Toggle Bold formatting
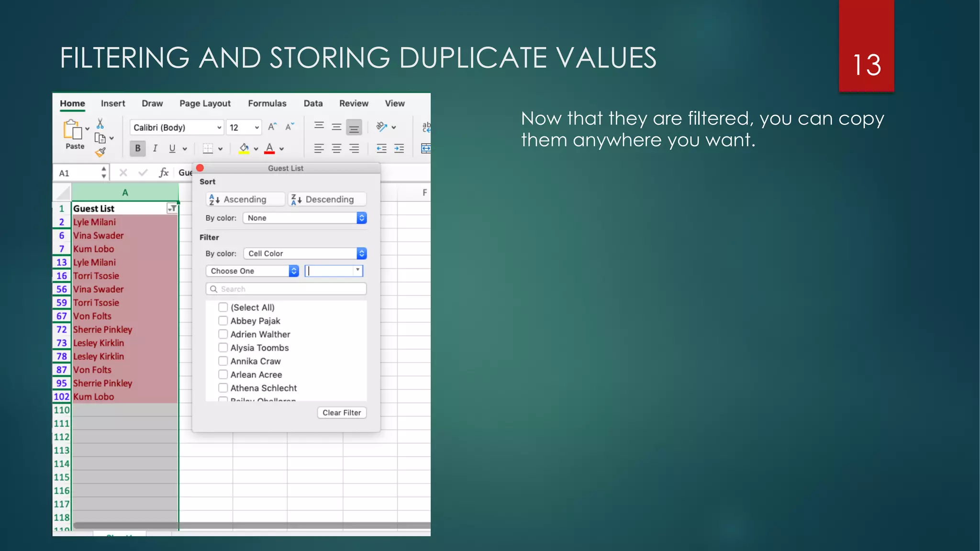The image size is (980, 551). tap(138, 148)
